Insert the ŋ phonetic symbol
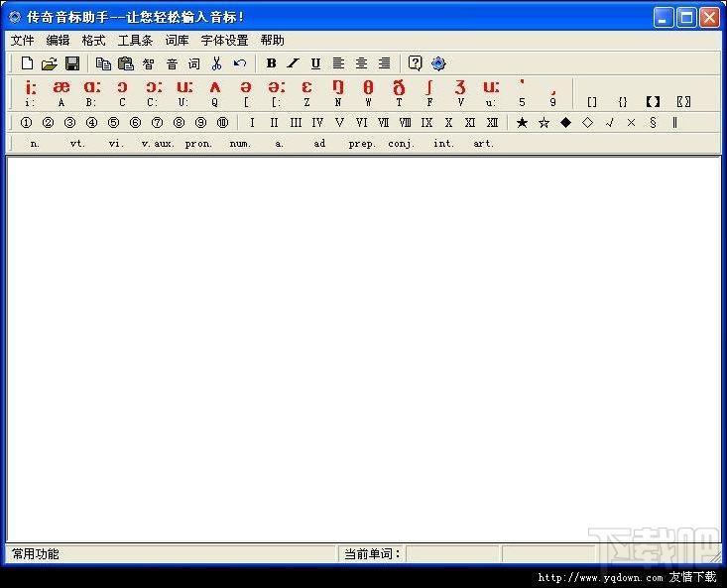The image size is (727, 588). (338, 93)
